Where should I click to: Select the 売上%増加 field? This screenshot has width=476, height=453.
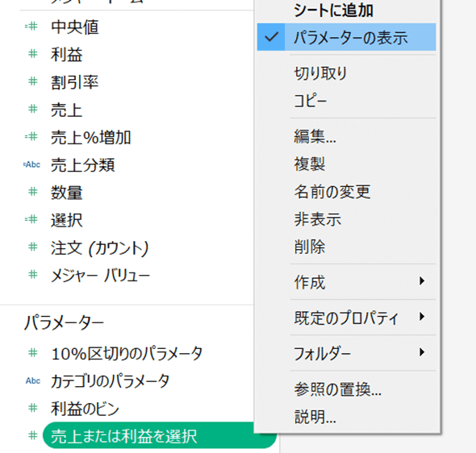pos(91,137)
